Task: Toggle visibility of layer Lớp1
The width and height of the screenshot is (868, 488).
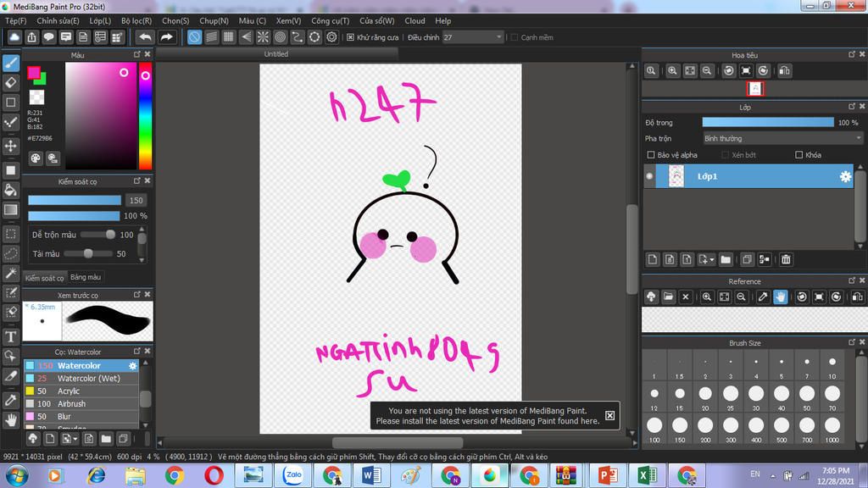Action: (649, 176)
